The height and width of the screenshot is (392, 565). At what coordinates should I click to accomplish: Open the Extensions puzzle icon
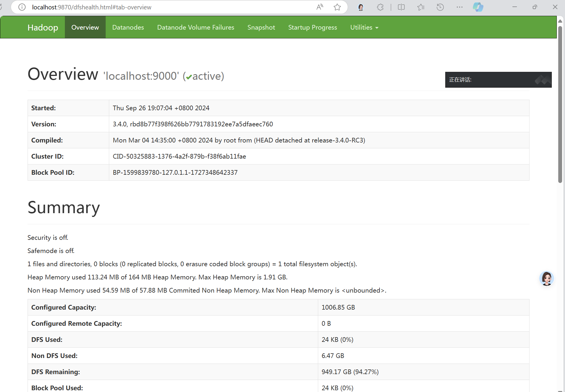tap(380, 7)
